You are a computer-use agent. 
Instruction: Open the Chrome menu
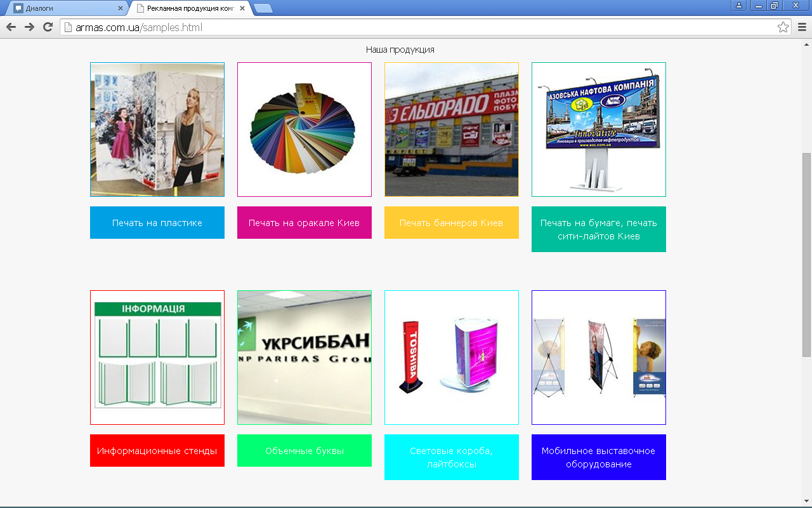point(802,27)
